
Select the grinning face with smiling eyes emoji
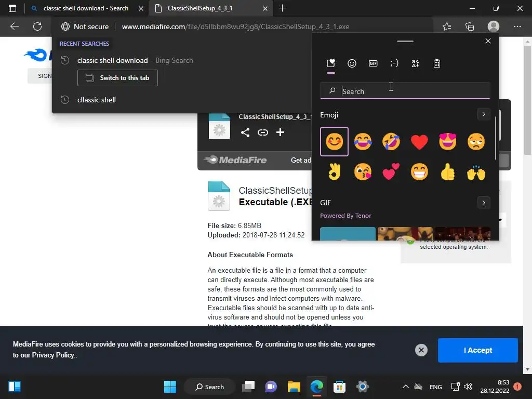tap(419, 171)
